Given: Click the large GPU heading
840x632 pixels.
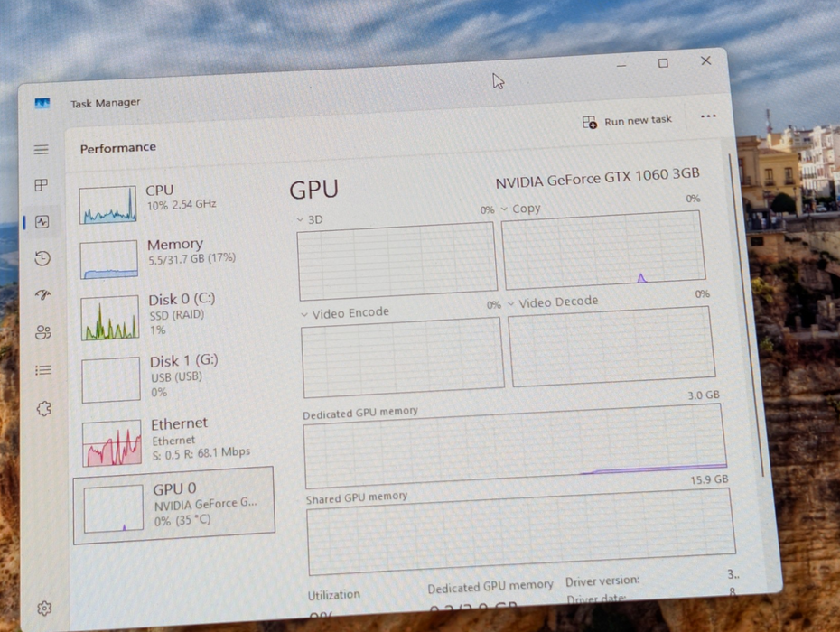Looking at the screenshot, I should click(314, 190).
